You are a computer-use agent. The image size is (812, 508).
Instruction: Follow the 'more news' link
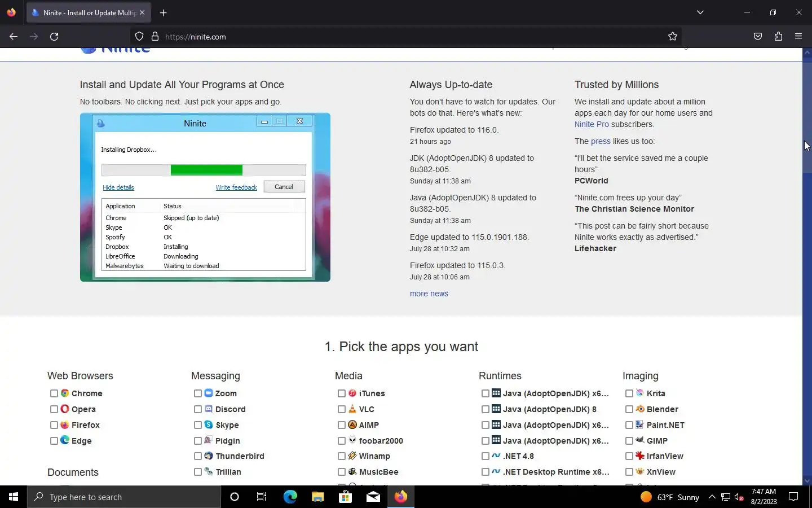(x=429, y=294)
